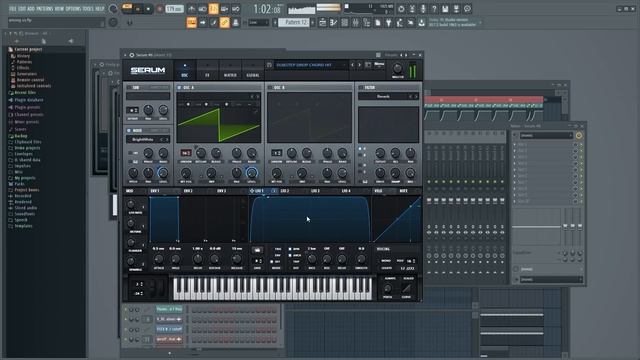Open the HELP menu
Viewport: 640px width, 360px height.
click(100, 9)
